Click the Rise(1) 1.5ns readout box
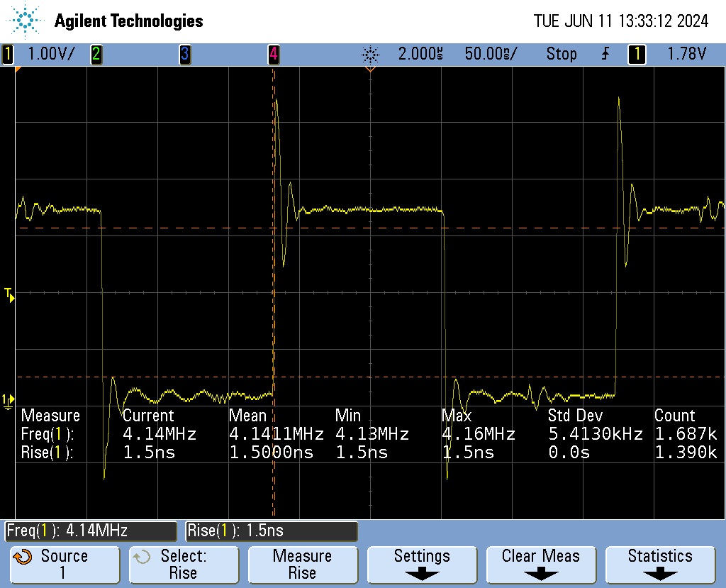Viewport: 726px width, 588px height. 272,531
